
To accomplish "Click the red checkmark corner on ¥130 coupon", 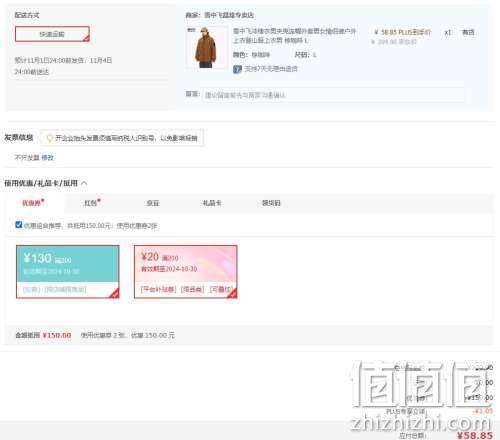I will [114, 293].
